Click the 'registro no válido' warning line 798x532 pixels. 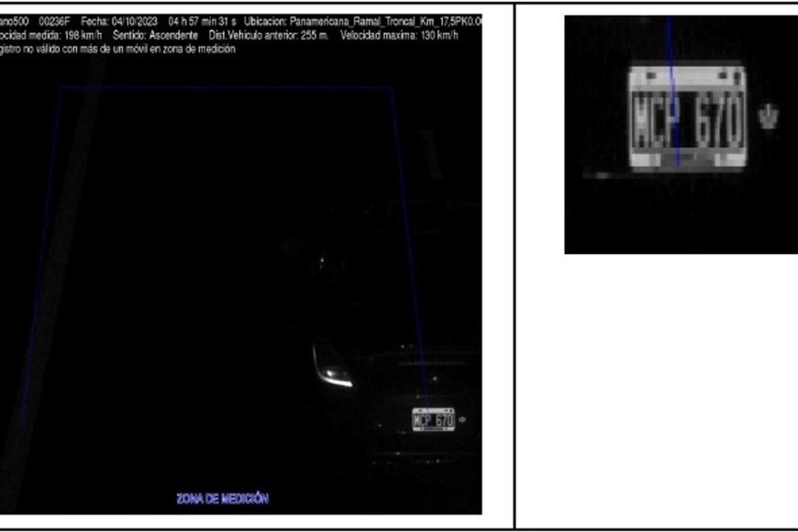tap(117, 50)
